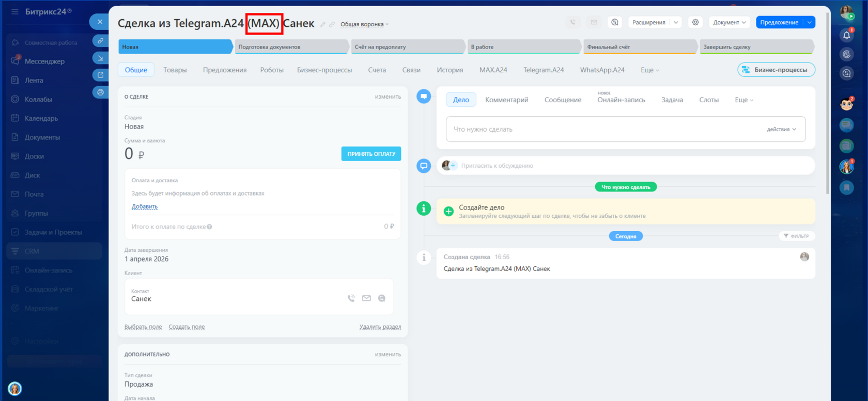
Task: Open Общая воронка pipeline dropdown
Action: pos(364,24)
